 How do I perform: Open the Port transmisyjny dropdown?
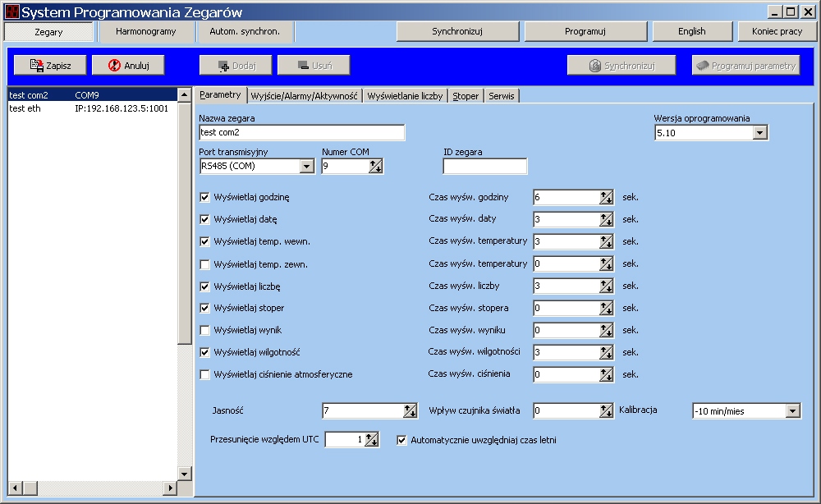click(307, 167)
